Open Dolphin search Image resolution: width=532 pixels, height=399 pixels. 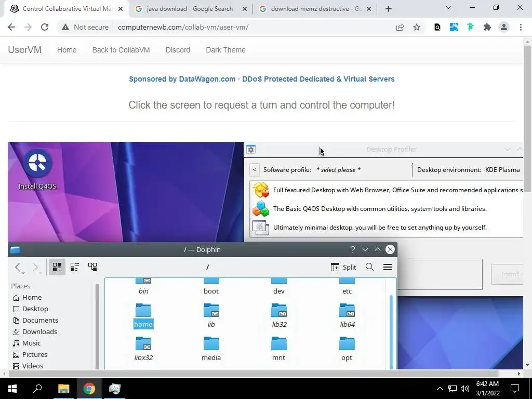[x=370, y=267]
